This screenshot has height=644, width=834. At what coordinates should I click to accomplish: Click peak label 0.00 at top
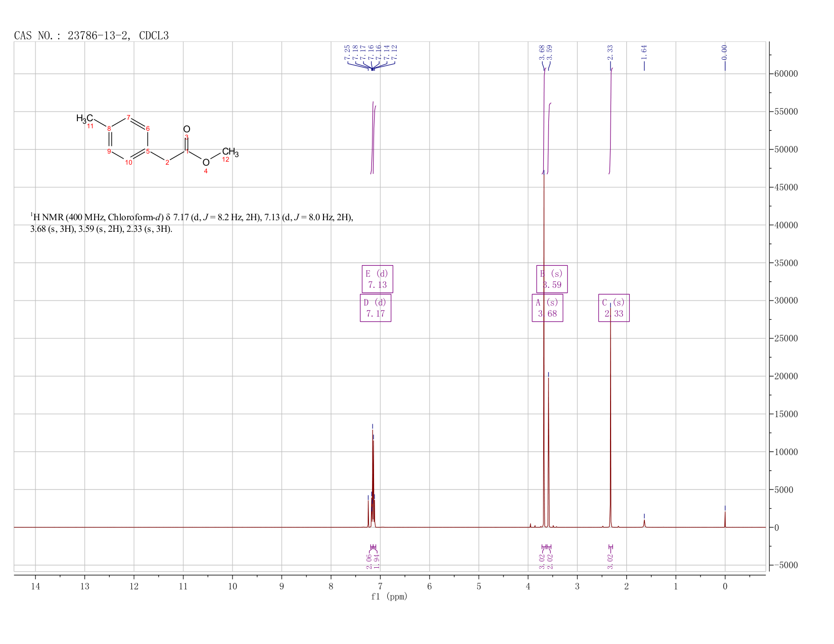pos(724,52)
